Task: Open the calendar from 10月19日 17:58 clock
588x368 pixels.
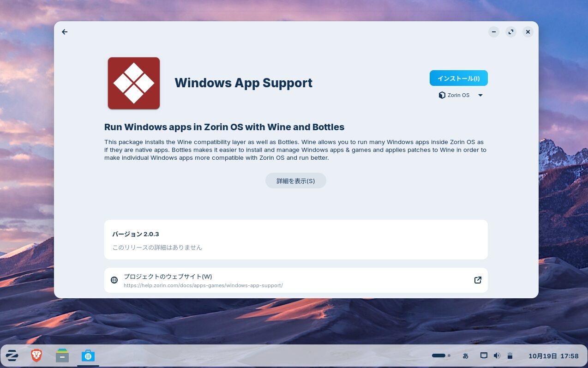Action: click(553, 356)
